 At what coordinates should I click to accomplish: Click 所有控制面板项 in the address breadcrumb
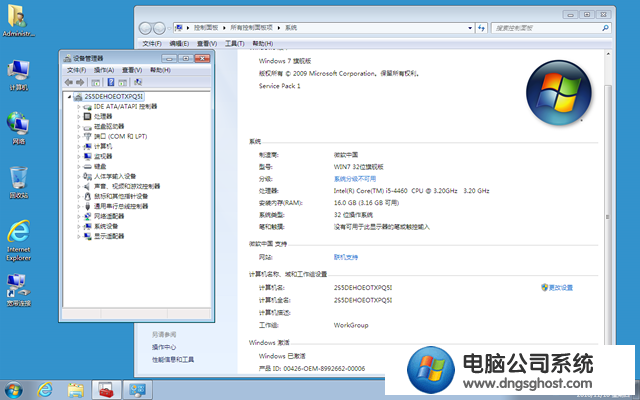(251, 28)
